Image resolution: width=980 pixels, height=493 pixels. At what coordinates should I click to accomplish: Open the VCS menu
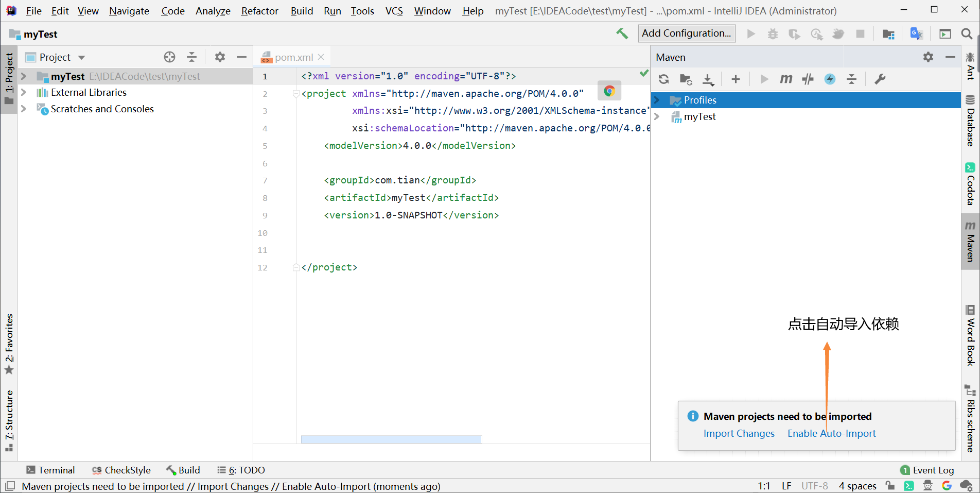pos(394,11)
